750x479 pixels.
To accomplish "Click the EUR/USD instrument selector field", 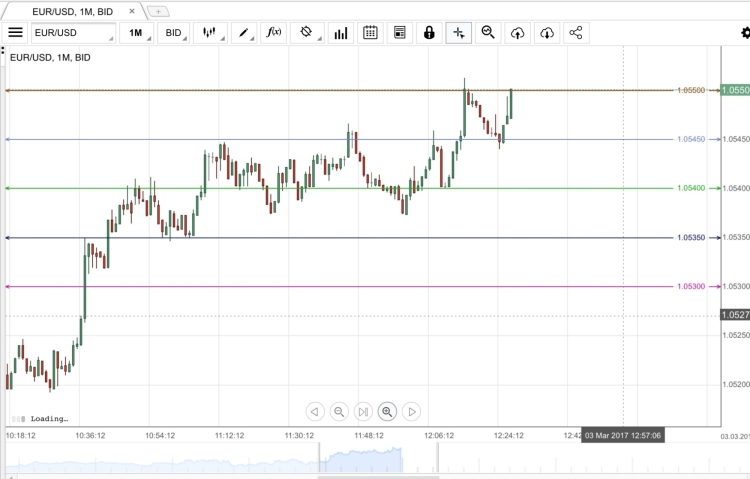I will tap(74, 33).
